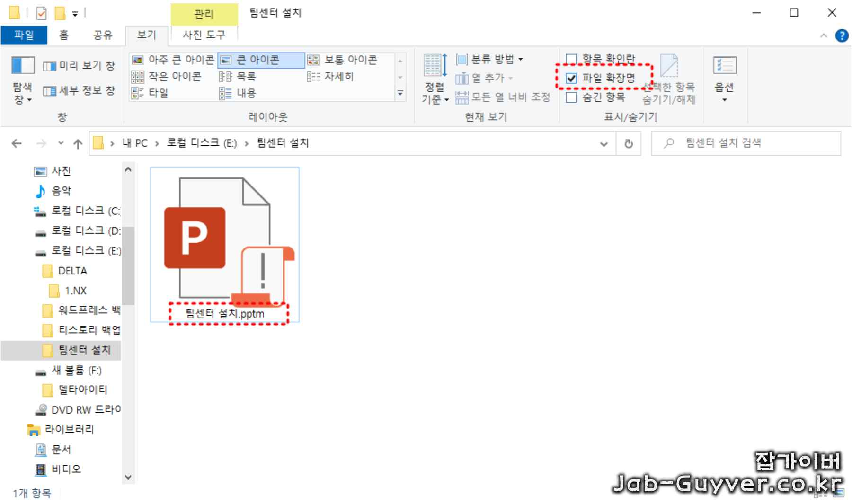Click navigation pane scrollbar down arrow
The width and height of the screenshot is (852, 504).
128,477
